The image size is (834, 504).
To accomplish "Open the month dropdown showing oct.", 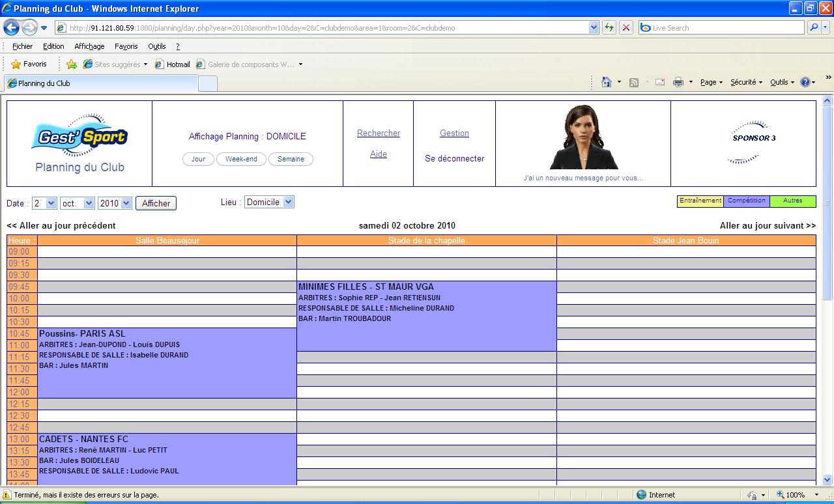I will point(78,203).
